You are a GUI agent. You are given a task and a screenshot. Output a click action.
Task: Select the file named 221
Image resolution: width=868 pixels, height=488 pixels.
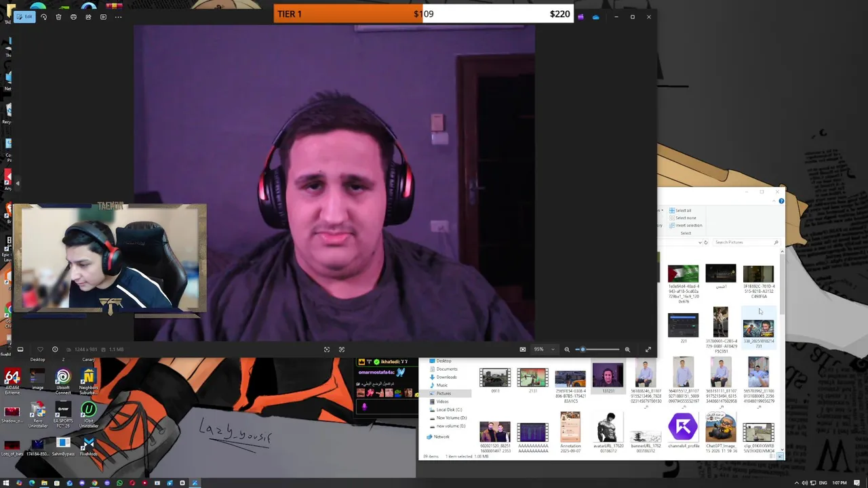683,328
